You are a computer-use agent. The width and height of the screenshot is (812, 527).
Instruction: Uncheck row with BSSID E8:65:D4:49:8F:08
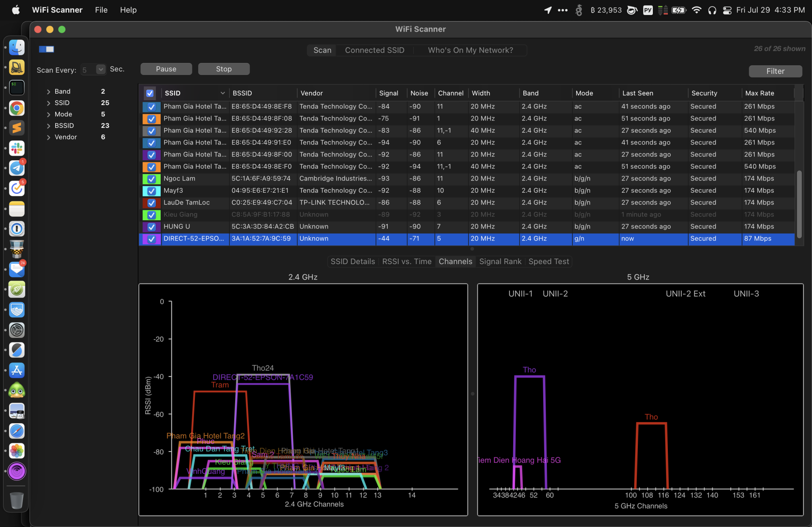(x=151, y=119)
